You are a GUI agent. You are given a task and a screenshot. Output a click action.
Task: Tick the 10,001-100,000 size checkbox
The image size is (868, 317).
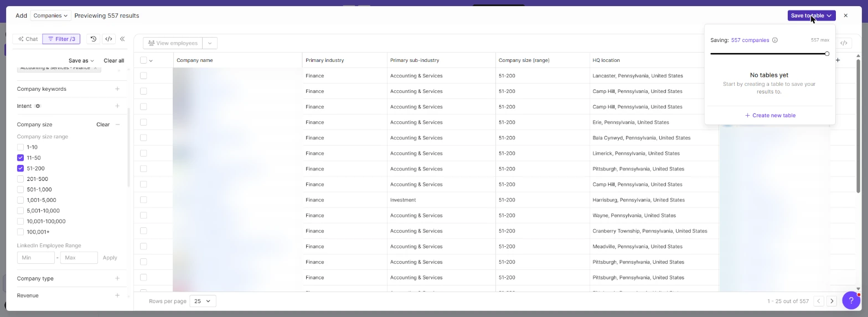click(x=20, y=221)
